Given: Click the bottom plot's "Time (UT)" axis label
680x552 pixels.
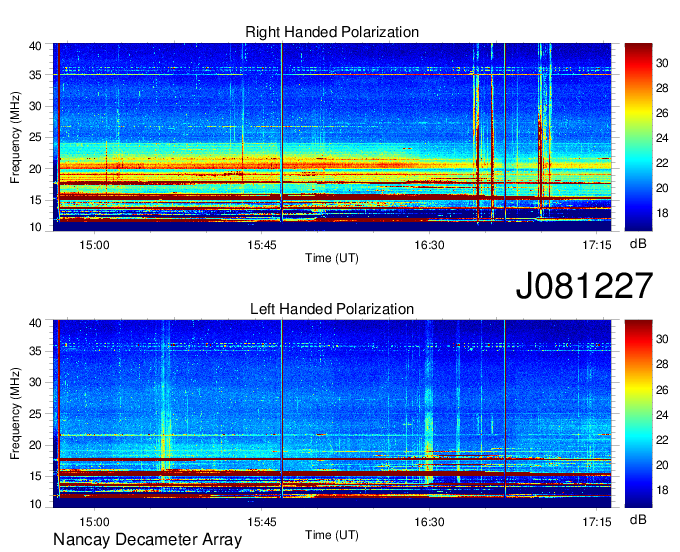Looking at the screenshot, I should (332, 535).
